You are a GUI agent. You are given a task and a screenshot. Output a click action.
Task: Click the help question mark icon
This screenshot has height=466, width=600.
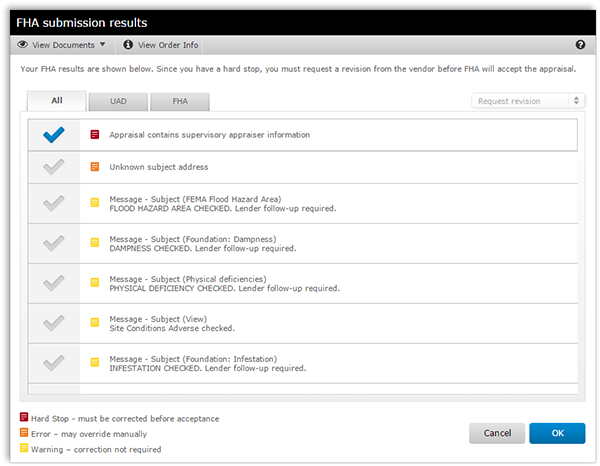pos(580,45)
